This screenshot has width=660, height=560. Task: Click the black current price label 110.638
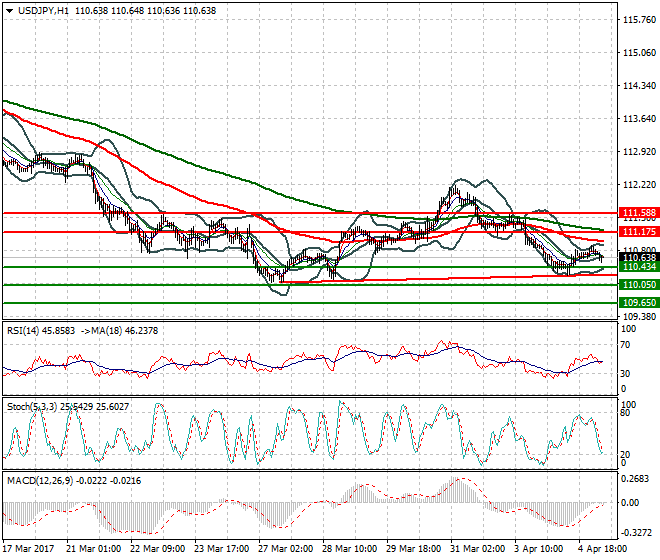(639, 257)
